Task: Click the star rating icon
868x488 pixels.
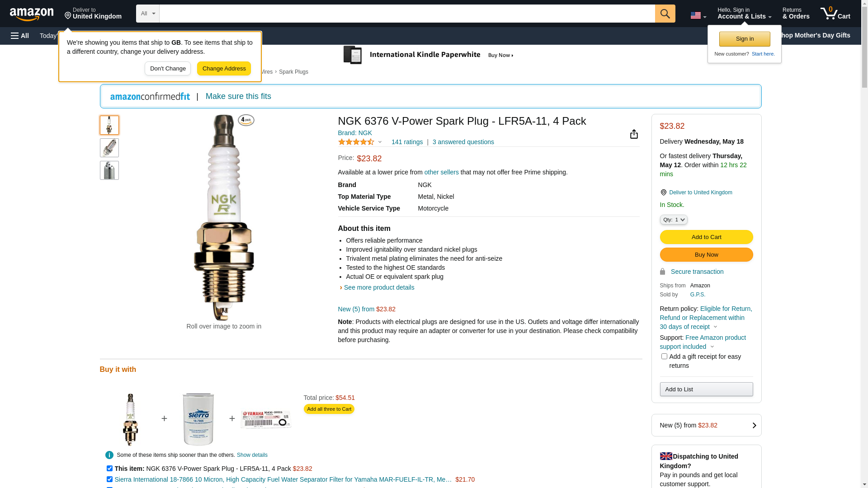Action: pyautogui.click(x=356, y=142)
